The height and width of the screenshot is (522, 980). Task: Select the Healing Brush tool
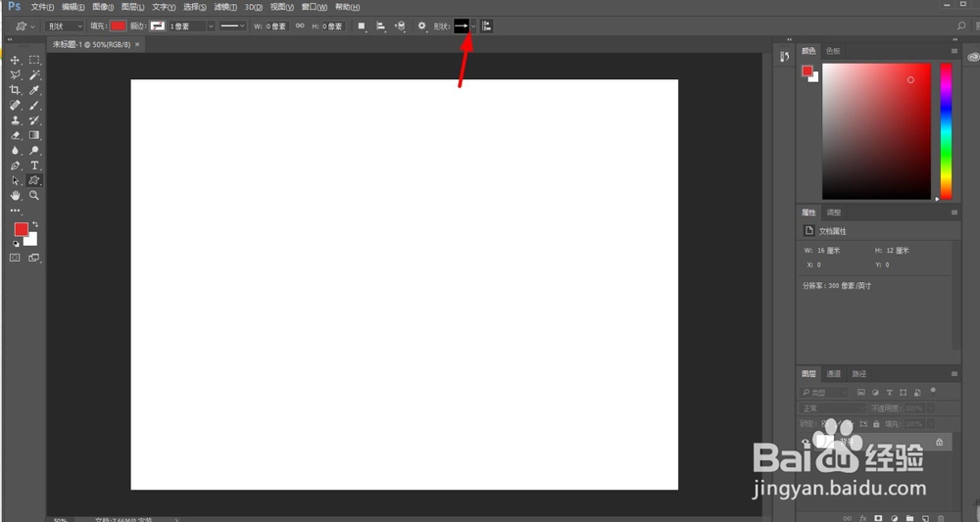coord(15,105)
